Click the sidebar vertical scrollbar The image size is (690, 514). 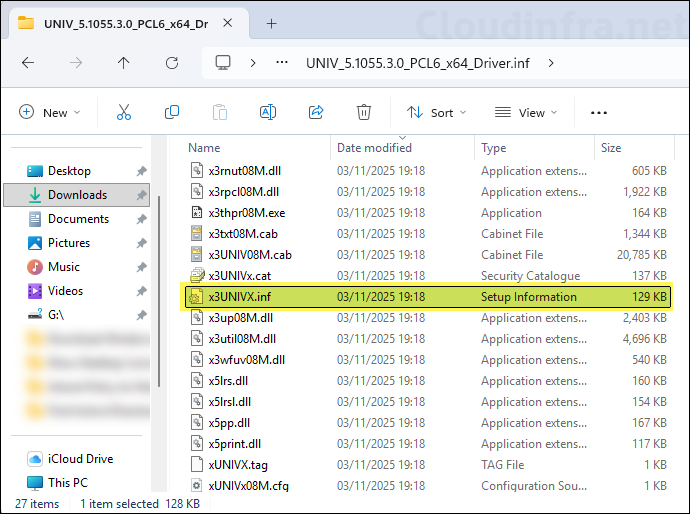[x=159, y=292]
